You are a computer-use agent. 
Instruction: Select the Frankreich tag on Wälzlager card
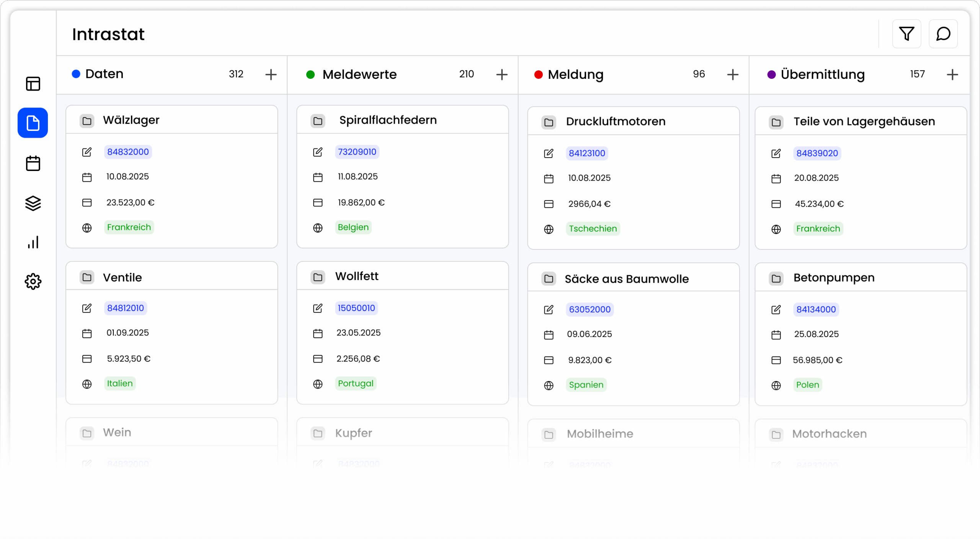[129, 227]
